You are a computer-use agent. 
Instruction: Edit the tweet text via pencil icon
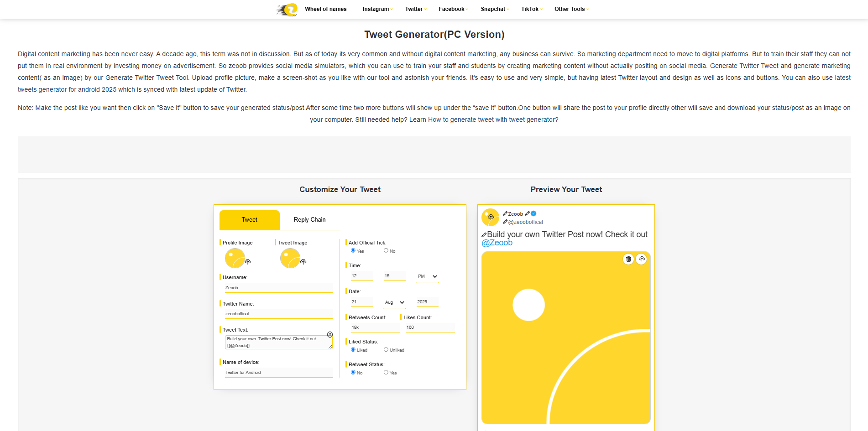(484, 234)
